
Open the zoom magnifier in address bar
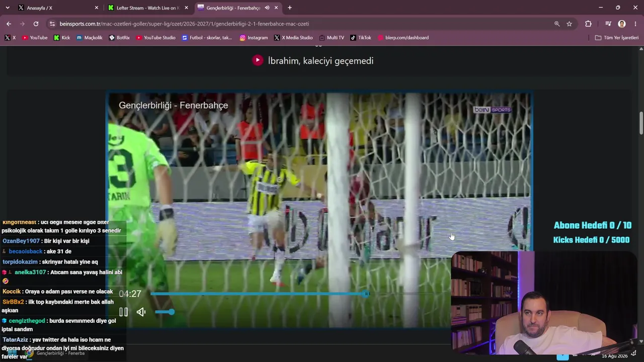(x=557, y=24)
